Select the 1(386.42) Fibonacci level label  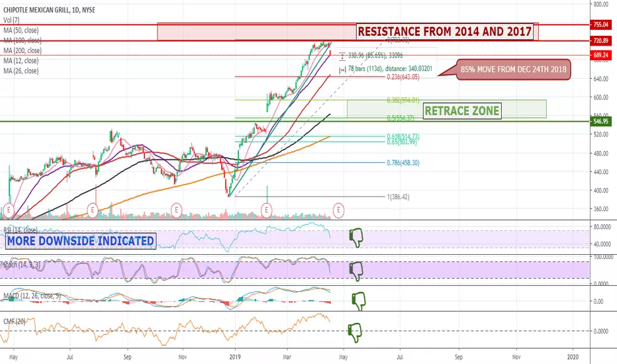click(x=399, y=197)
